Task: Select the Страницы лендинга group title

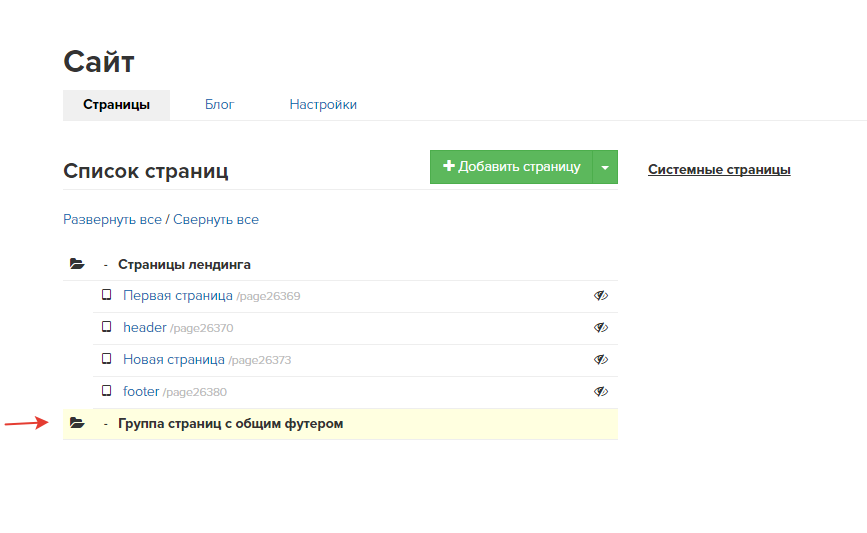Action: click(x=184, y=265)
